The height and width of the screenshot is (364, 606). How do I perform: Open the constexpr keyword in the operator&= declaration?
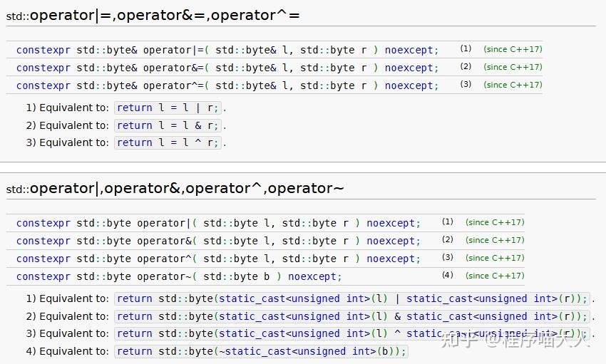click(x=43, y=68)
